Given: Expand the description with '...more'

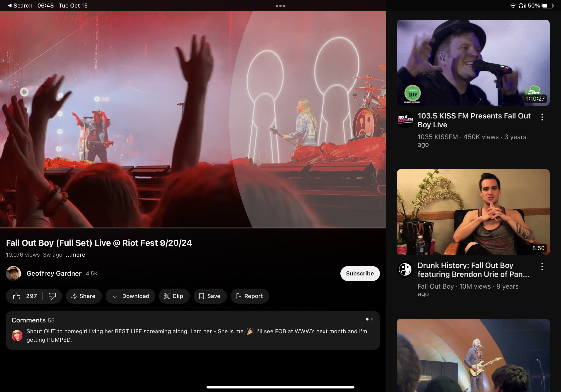Looking at the screenshot, I should [75, 255].
